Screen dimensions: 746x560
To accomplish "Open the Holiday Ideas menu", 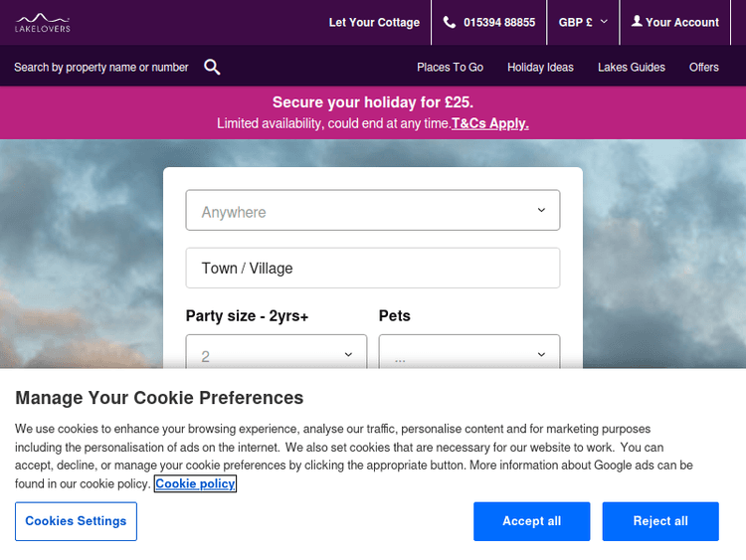I will (x=540, y=67).
